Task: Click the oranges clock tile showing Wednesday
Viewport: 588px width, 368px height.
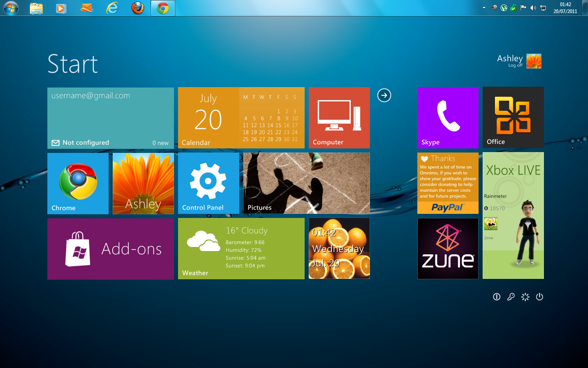Action: [x=339, y=249]
